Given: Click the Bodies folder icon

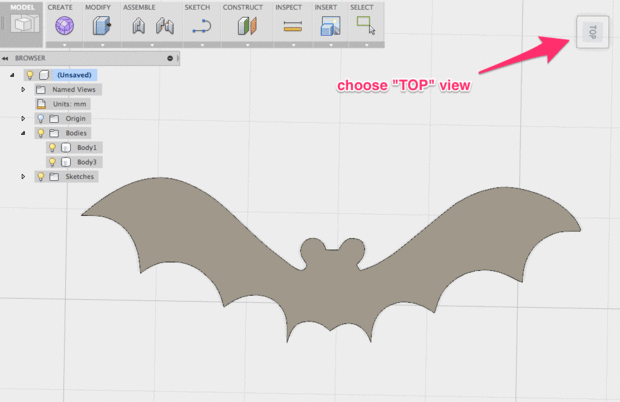Looking at the screenshot, I should (54, 133).
